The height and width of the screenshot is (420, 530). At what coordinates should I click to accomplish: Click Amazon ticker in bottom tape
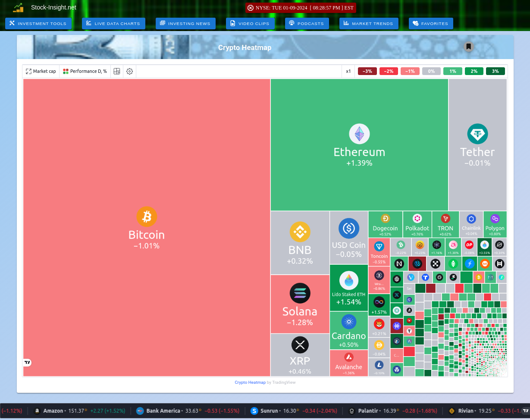coord(80,411)
